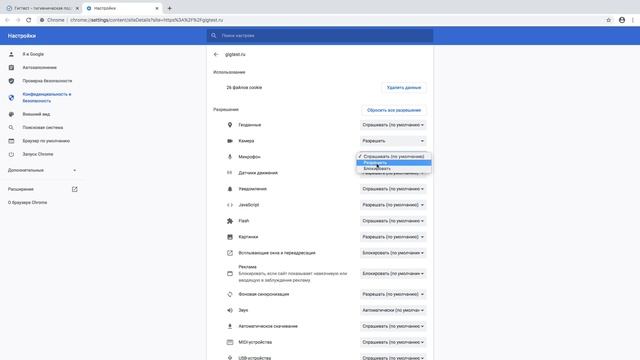Open the Chrome profile avatar menu
Viewport: 640px width, 360px height.
click(x=622, y=20)
